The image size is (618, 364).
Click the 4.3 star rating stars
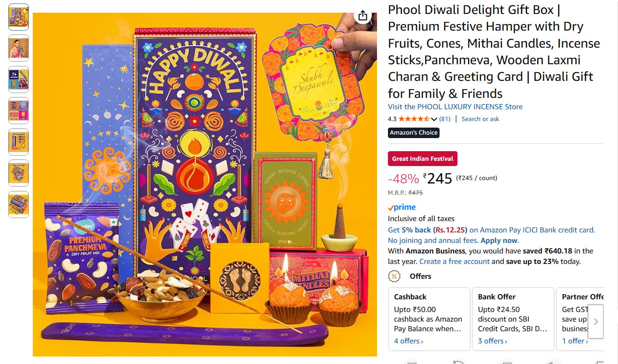point(414,119)
